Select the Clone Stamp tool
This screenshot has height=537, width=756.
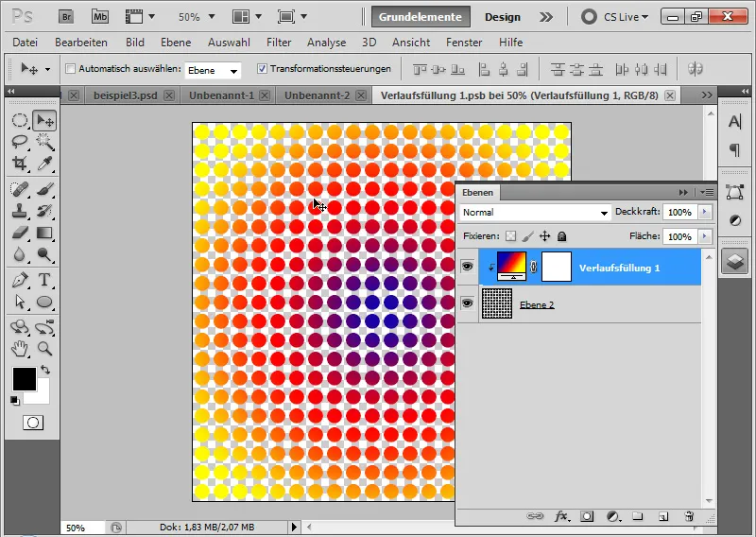click(20, 211)
